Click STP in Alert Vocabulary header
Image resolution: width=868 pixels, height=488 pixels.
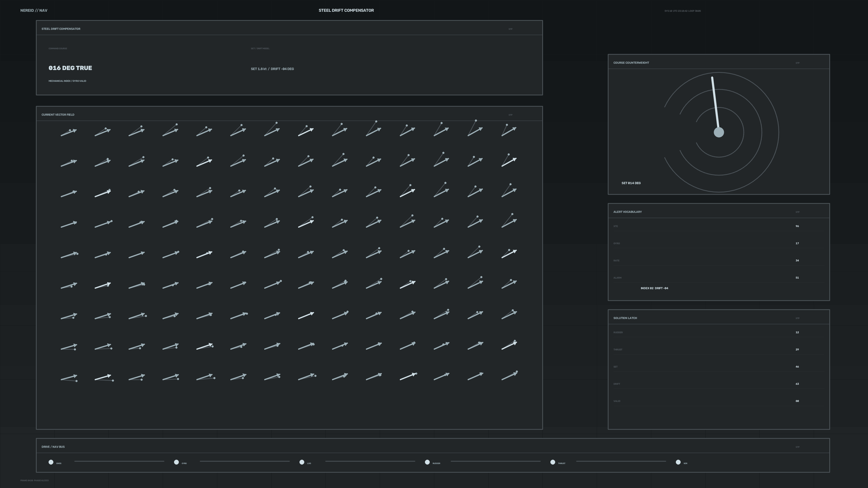pos(797,212)
